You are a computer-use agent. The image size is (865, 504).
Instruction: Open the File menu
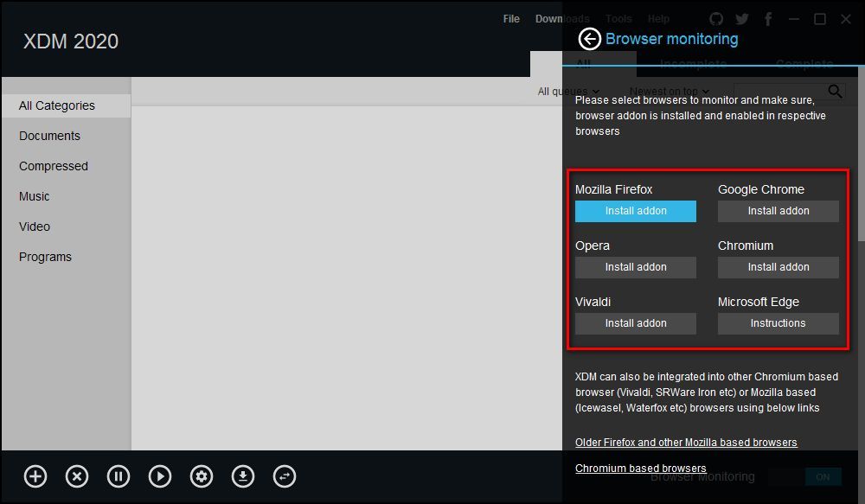coord(511,19)
